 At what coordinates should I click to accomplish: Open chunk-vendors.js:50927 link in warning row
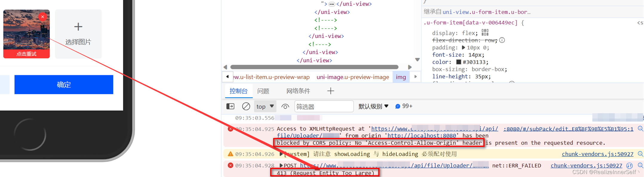point(597,154)
